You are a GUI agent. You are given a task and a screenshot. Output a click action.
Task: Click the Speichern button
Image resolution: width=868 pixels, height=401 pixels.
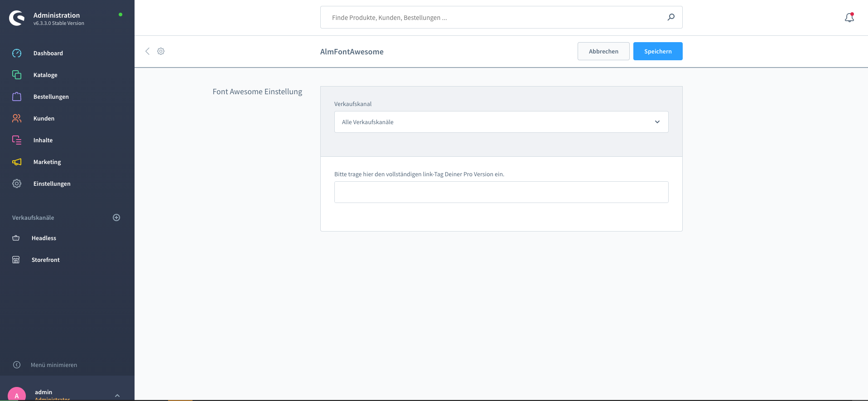pos(658,51)
